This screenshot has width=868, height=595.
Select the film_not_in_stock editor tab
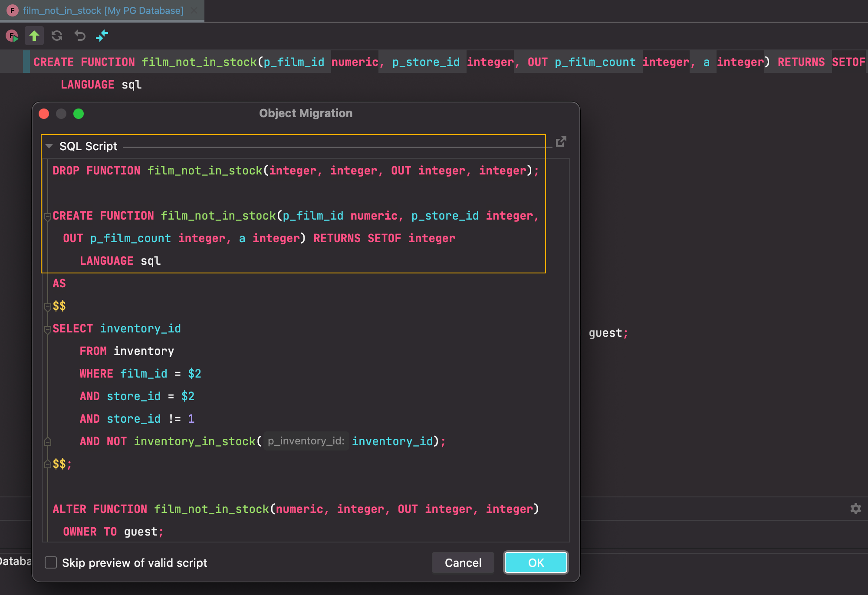[x=103, y=10]
